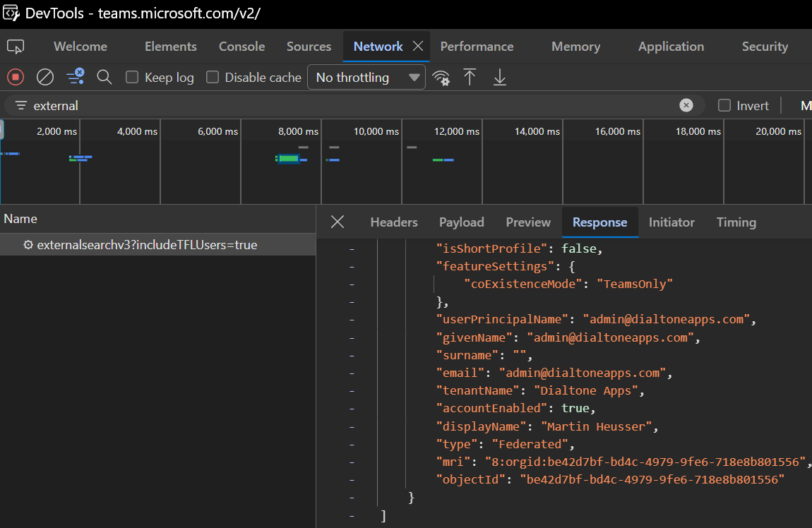View the request Payload tab

tap(461, 222)
